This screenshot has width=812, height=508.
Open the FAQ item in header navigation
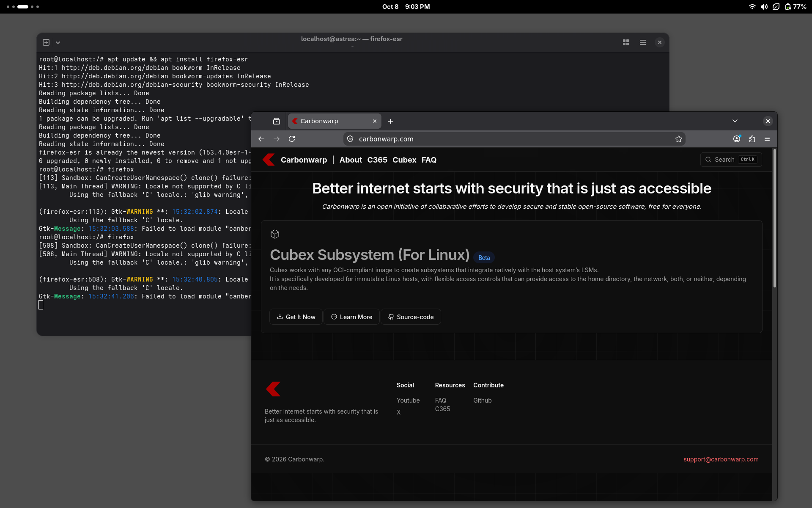pyautogui.click(x=429, y=160)
